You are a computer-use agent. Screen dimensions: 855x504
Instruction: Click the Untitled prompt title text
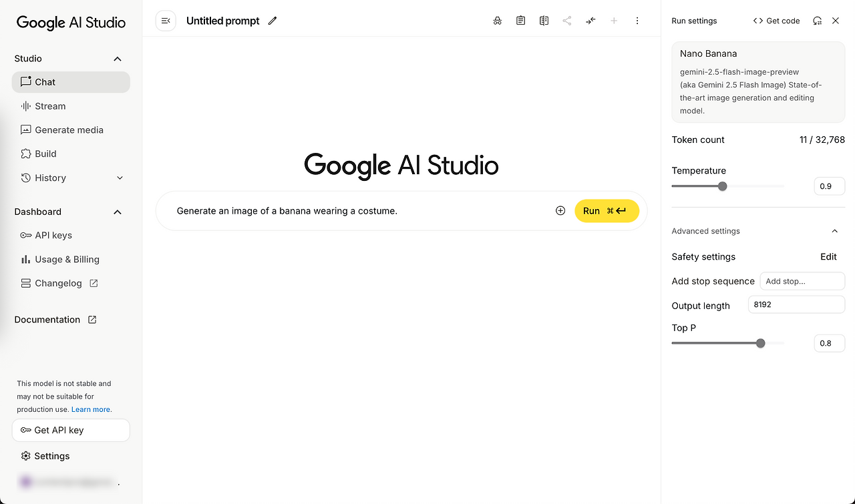pyautogui.click(x=223, y=21)
